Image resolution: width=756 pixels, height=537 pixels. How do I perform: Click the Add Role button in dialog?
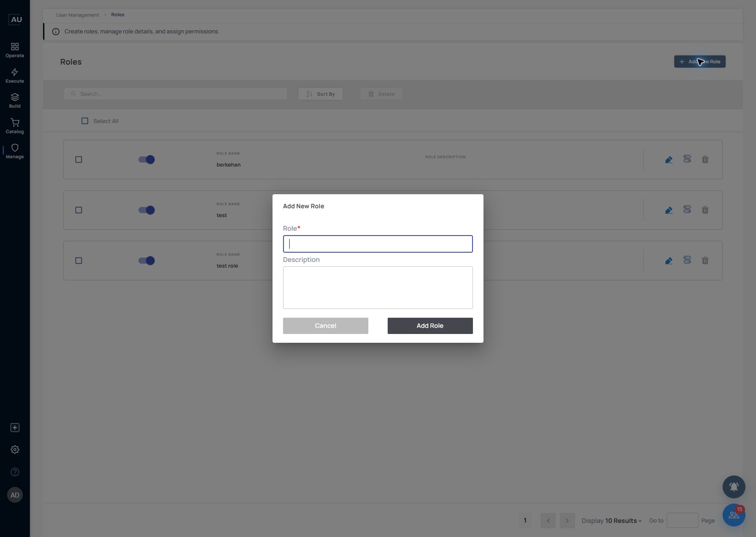pyautogui.click(x=430, y=326)
